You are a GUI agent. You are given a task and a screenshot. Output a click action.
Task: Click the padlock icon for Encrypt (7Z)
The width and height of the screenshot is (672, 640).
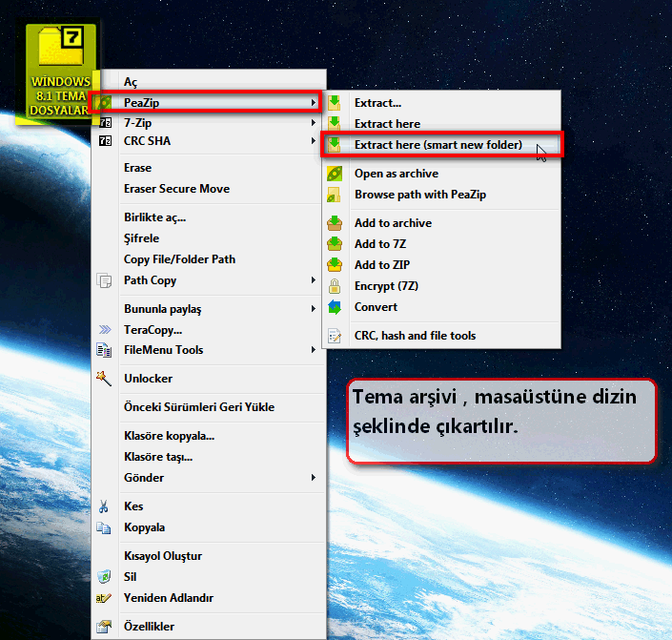pyautogui.click(x=335, y=286)
